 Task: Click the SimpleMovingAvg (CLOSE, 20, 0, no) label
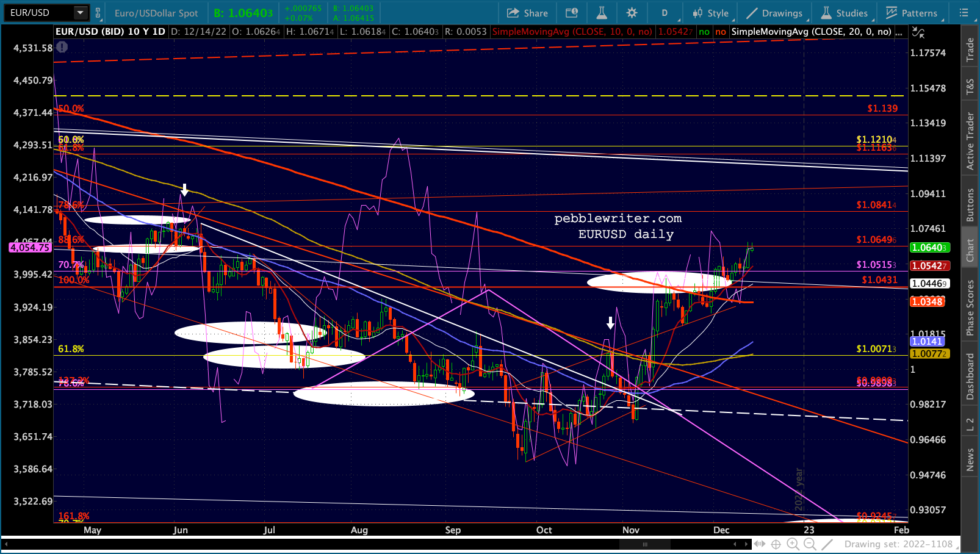pos(812,32)
